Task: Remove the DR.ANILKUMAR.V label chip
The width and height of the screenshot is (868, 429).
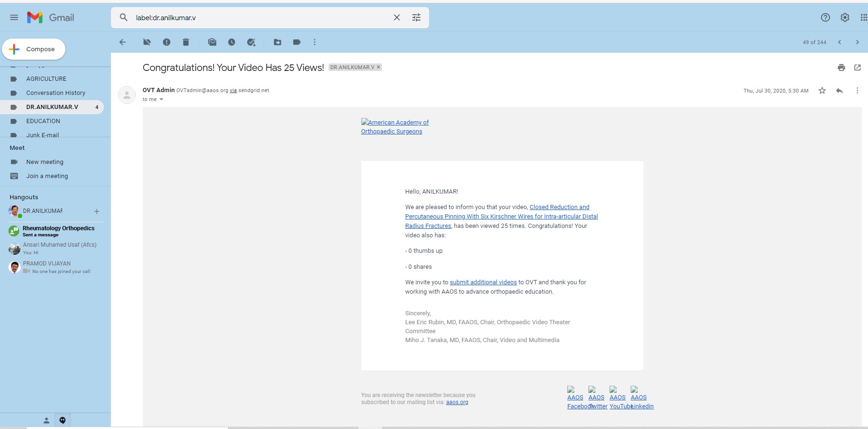Action: [378, 67]
